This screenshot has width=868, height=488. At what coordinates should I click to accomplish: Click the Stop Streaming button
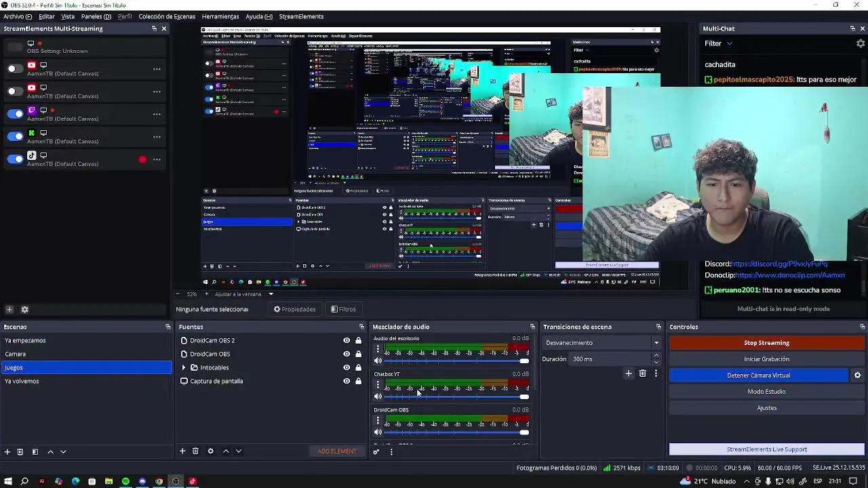coord(766,343)
